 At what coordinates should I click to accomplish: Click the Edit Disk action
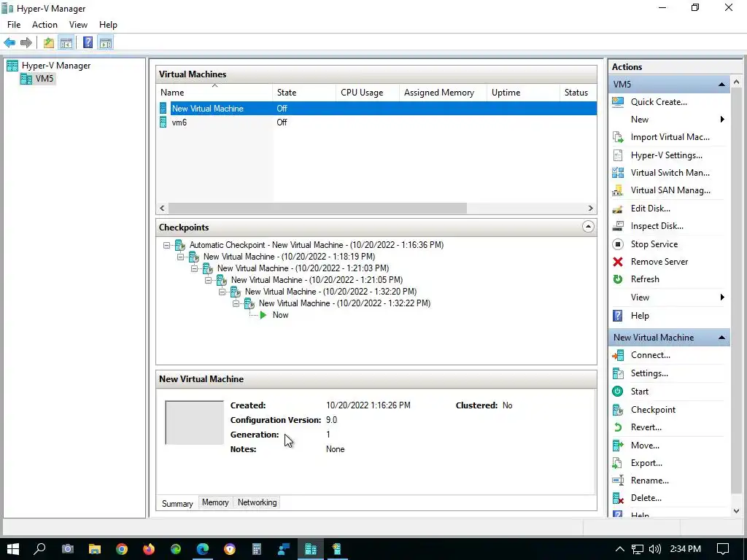tap(650, 209)
